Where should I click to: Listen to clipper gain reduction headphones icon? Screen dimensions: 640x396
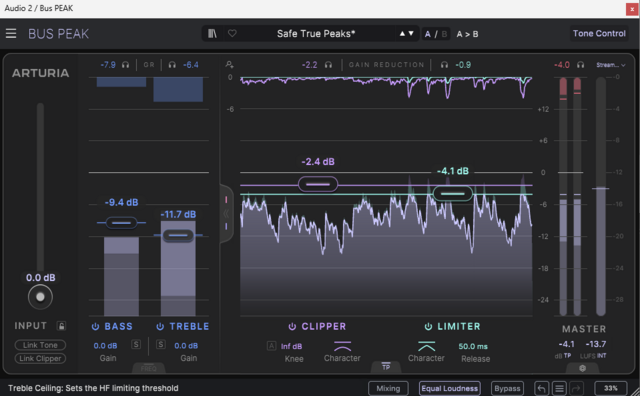328,65
